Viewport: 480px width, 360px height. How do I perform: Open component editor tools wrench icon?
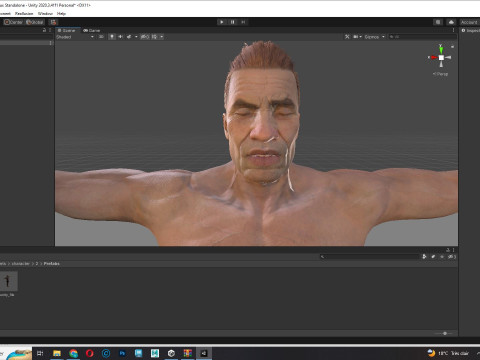click(347, 37)
